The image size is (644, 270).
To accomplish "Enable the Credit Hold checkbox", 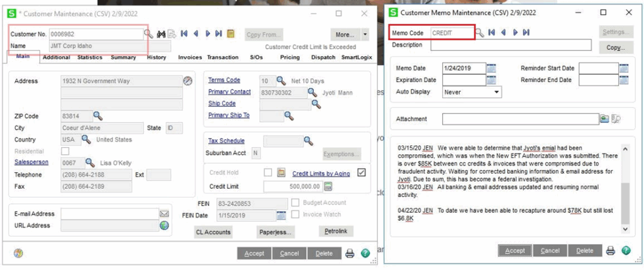I will pos(267,173).
